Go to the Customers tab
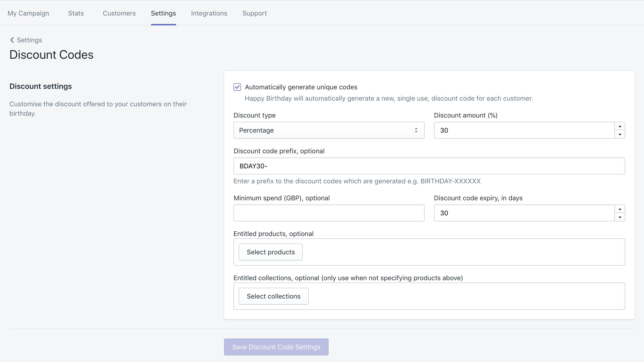This screenshot has width=644, height=362. [119, 13]
